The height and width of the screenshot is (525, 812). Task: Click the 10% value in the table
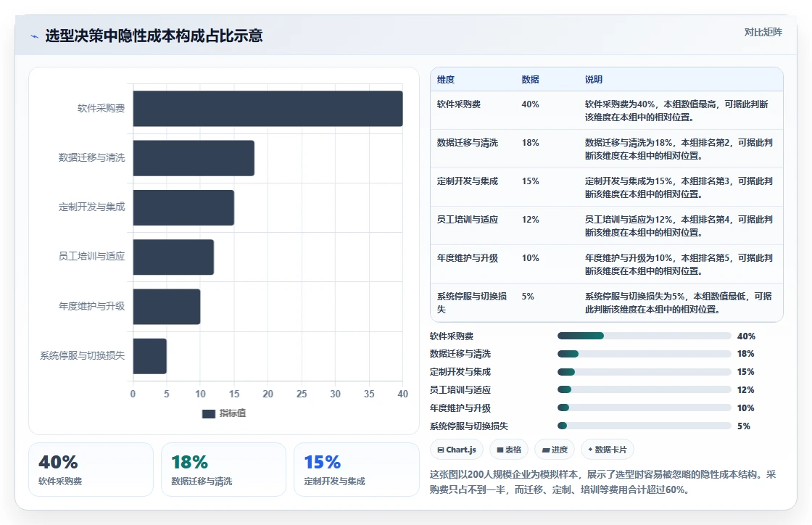point(530,258)
